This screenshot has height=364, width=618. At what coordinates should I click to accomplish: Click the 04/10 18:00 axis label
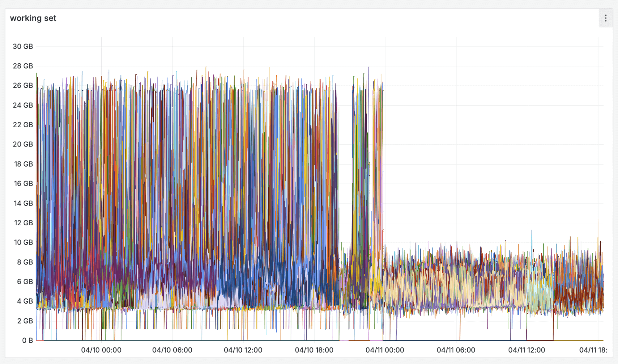coord(314,350)
